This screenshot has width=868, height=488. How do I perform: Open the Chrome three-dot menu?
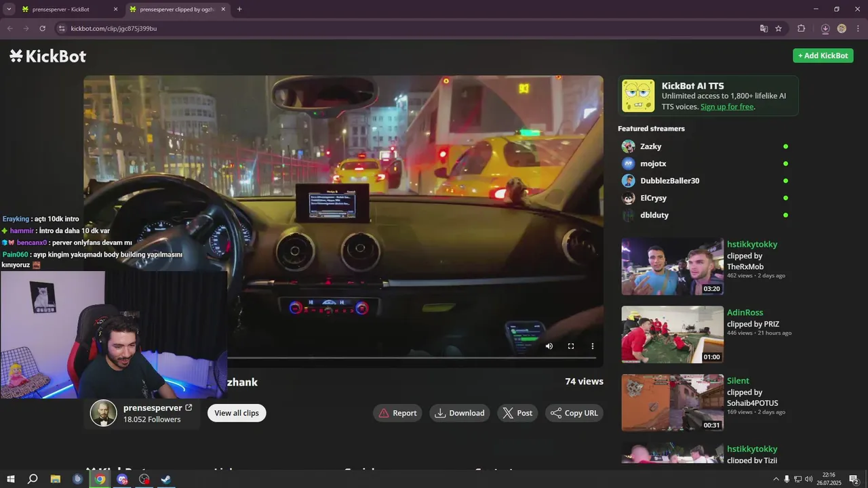point(858,28)
